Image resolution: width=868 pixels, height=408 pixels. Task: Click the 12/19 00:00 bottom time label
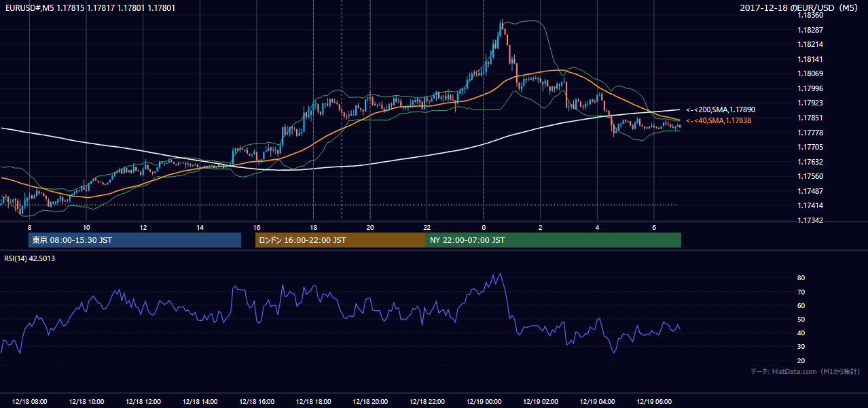pos(484,401)
